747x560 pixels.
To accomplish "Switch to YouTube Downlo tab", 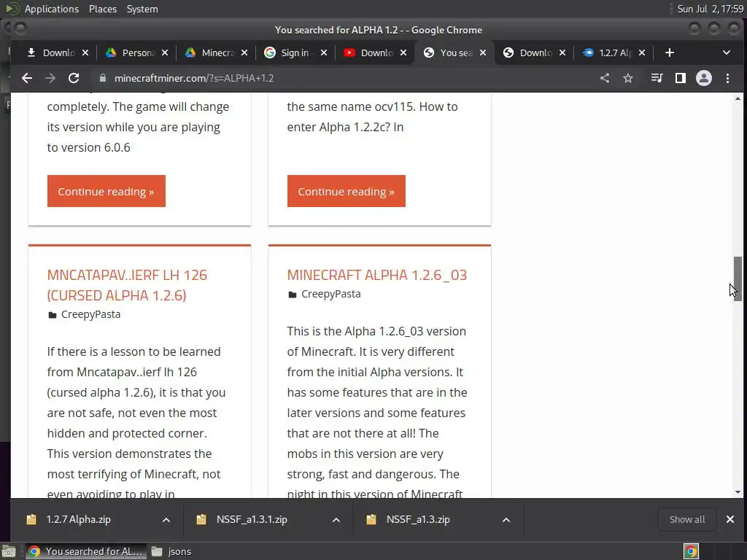I will pyautogui.click(x=375, y=52).
